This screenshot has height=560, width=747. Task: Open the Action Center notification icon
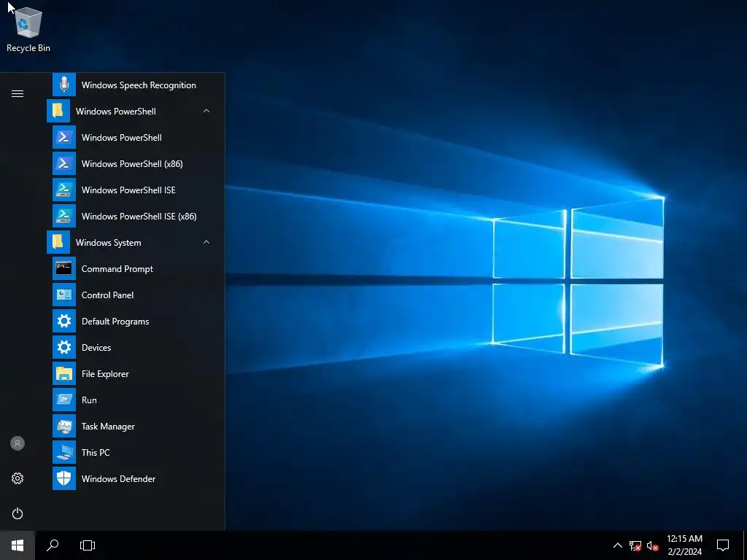723,545
